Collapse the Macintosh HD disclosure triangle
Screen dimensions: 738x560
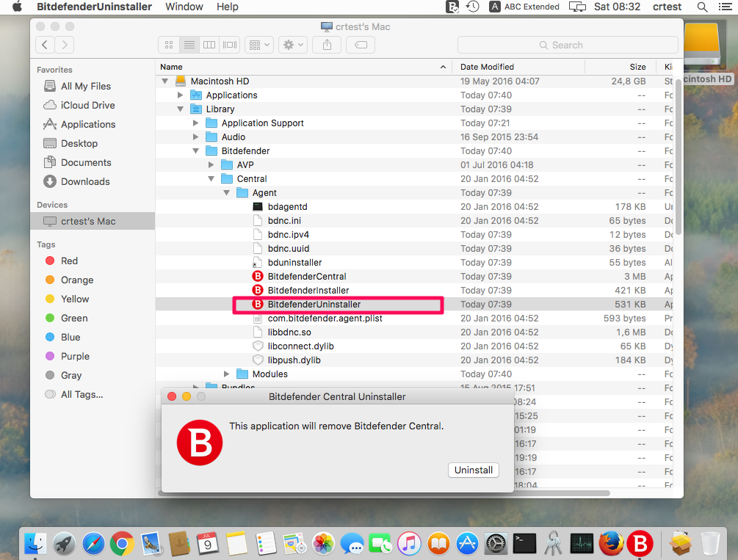(164, 81)
